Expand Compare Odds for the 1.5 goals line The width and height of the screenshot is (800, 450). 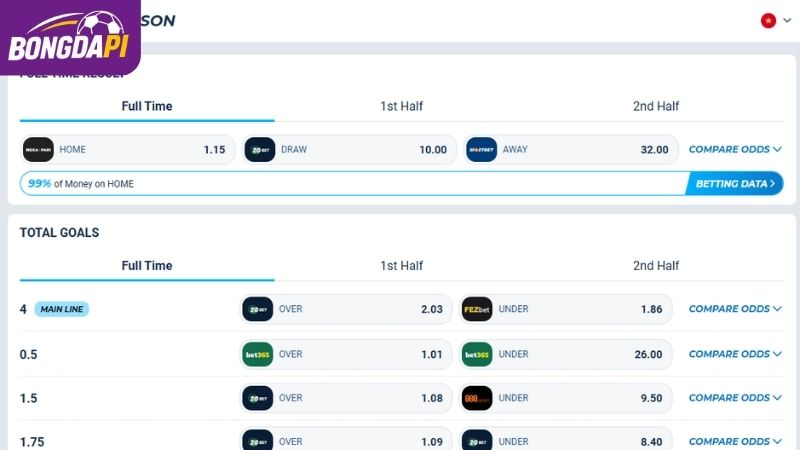pos(735,398)
